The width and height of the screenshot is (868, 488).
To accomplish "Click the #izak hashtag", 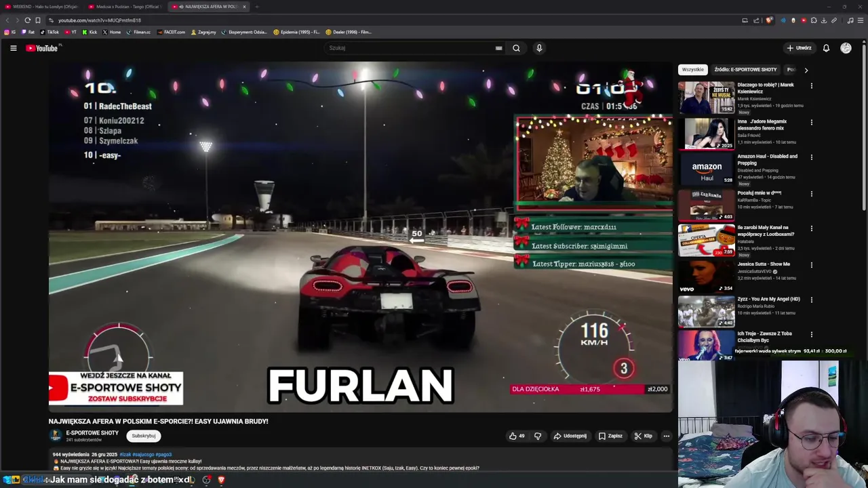I will (125, 454).
